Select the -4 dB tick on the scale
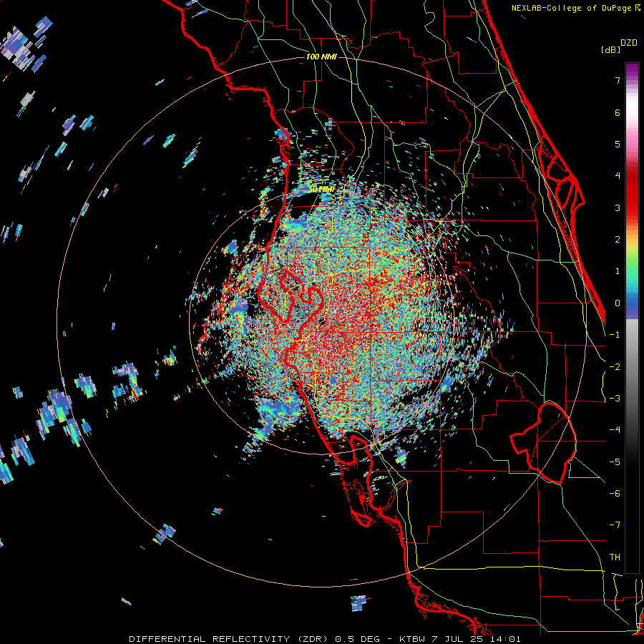The height and width of the screenshot is (644, 644). 615,430
